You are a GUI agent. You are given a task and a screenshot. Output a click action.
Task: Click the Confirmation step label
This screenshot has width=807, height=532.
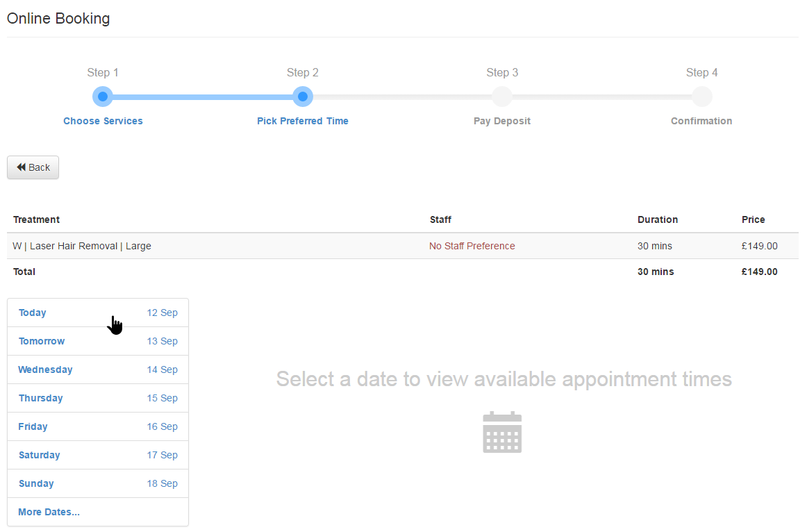701,121
